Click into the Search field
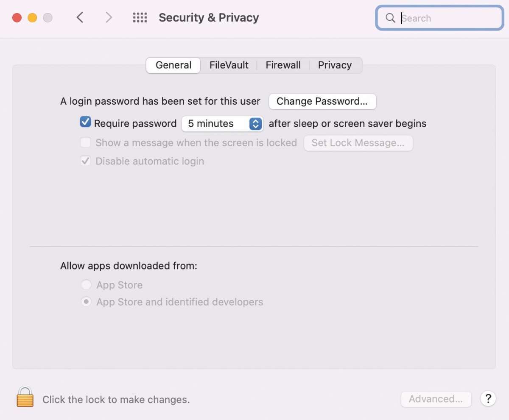This screenshot has width=509, height=420. click(440, 18)
